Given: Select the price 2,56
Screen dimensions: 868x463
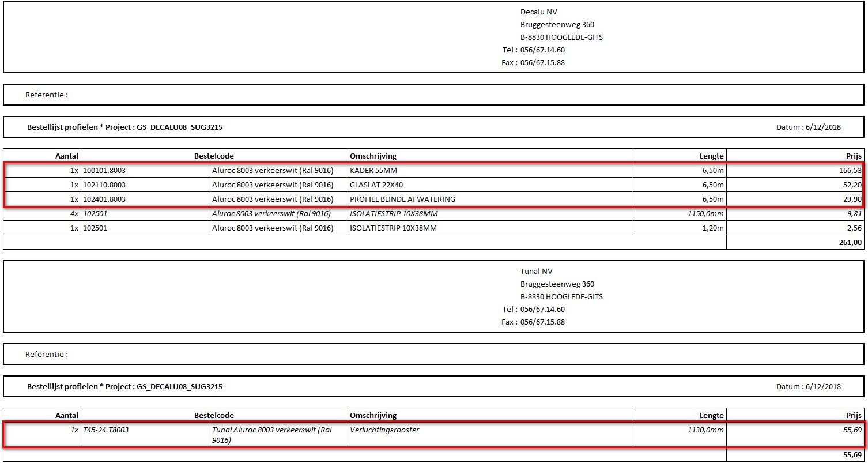Looking at the screenshot, I should coord(855,228).
